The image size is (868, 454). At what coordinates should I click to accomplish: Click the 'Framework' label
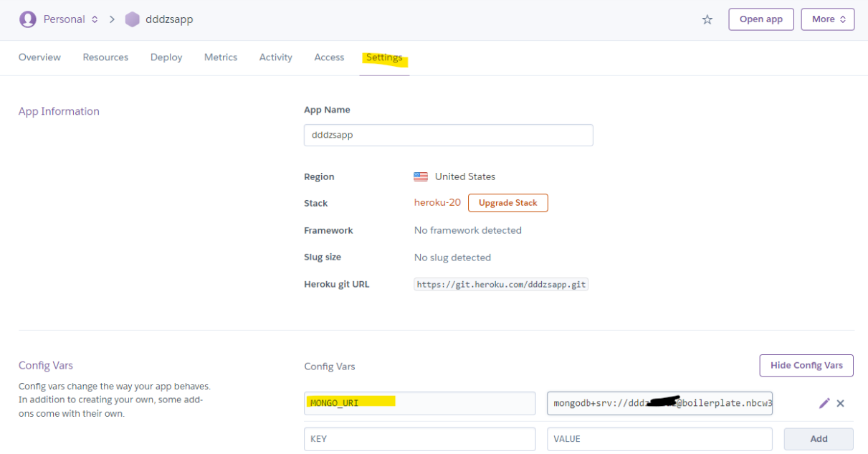point(328,230)
